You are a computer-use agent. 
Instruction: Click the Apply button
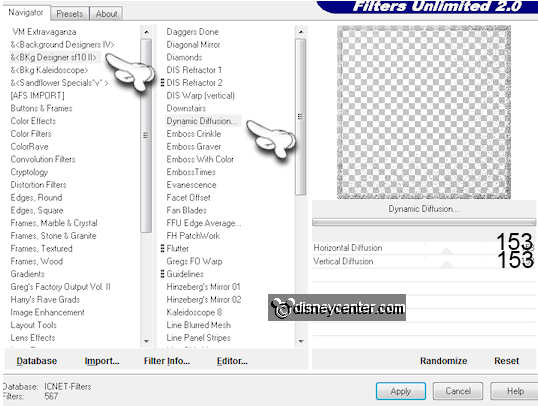(401, 391)
